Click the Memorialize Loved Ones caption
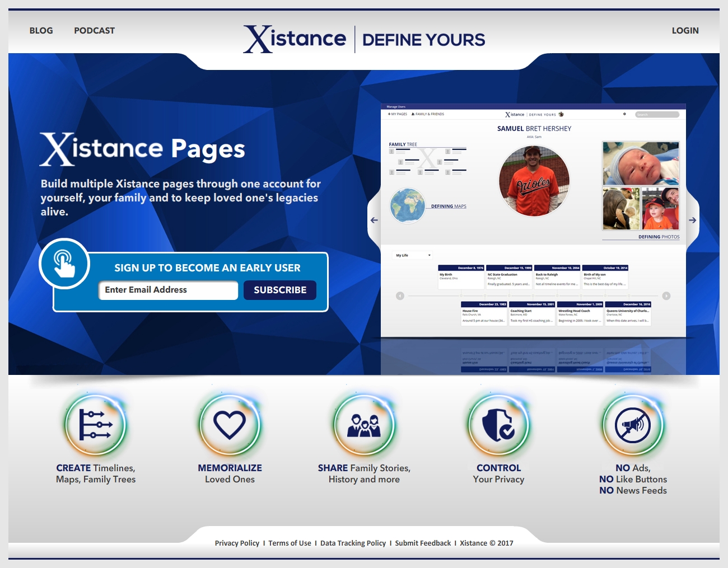The width and height of the screenshot is (728, 568). 230,474
